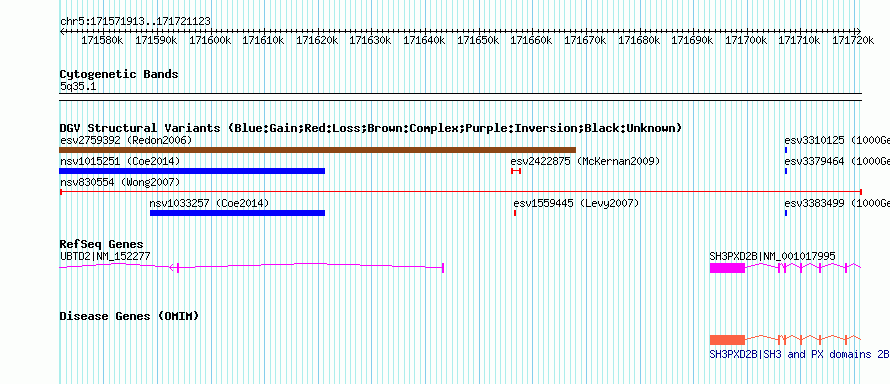
Task: Click the esv1559445 red loss marker
Action: pyautogui.click(x=515, y=213)
